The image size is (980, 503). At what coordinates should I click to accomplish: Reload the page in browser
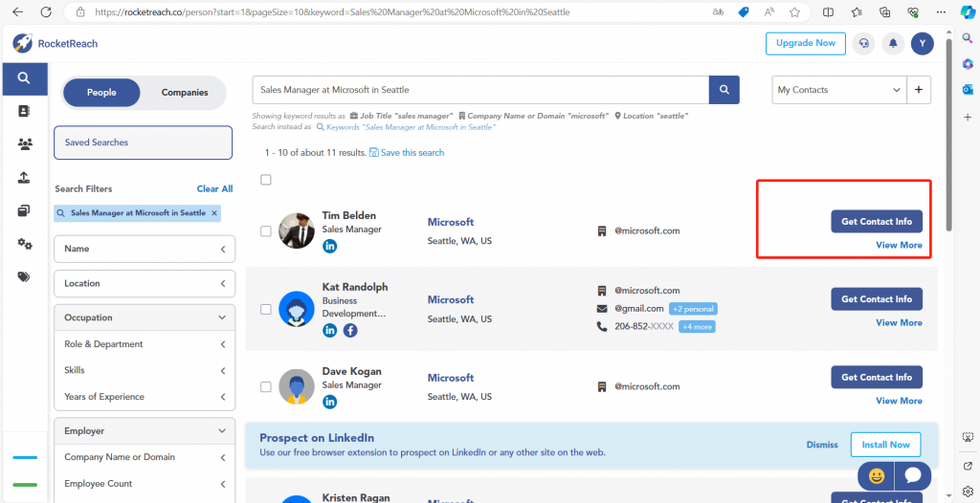coord(46,11)
